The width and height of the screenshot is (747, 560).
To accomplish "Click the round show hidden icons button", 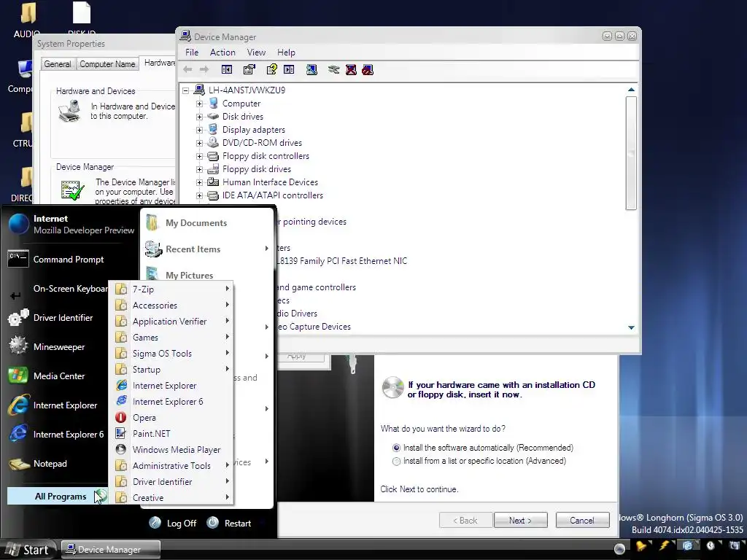I will coord(620,548).
